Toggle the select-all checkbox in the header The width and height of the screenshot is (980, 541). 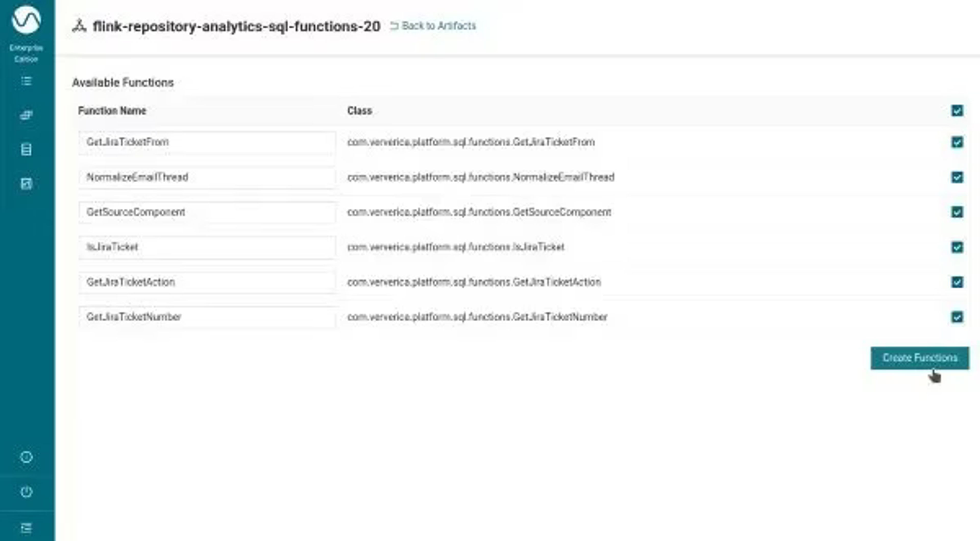[957, 111]
